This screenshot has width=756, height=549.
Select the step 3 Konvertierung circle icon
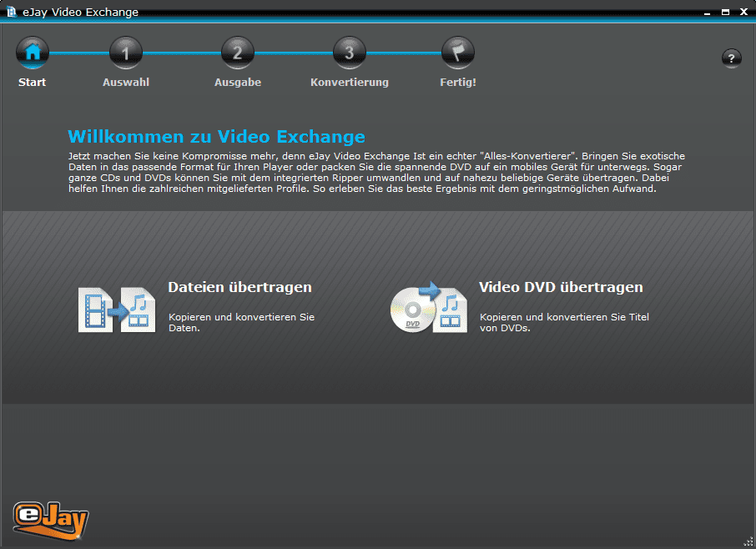349,51
